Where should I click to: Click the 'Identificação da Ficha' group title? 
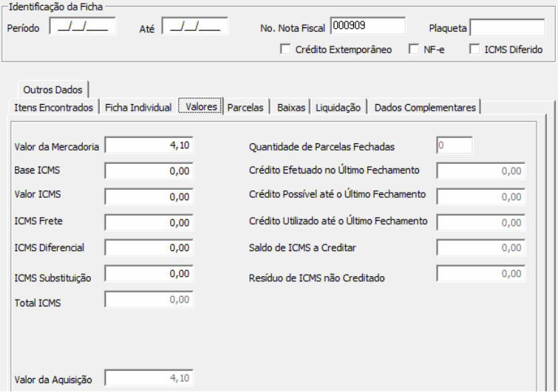point(56,7)
